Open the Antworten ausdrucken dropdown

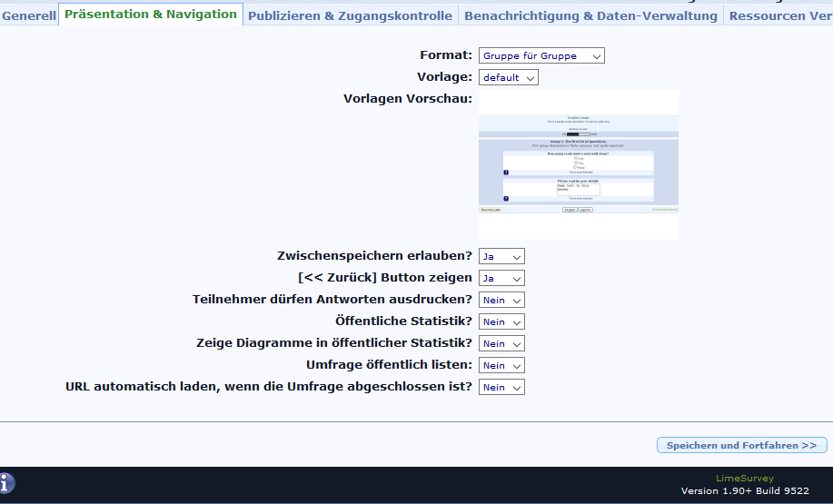(501, 301)
